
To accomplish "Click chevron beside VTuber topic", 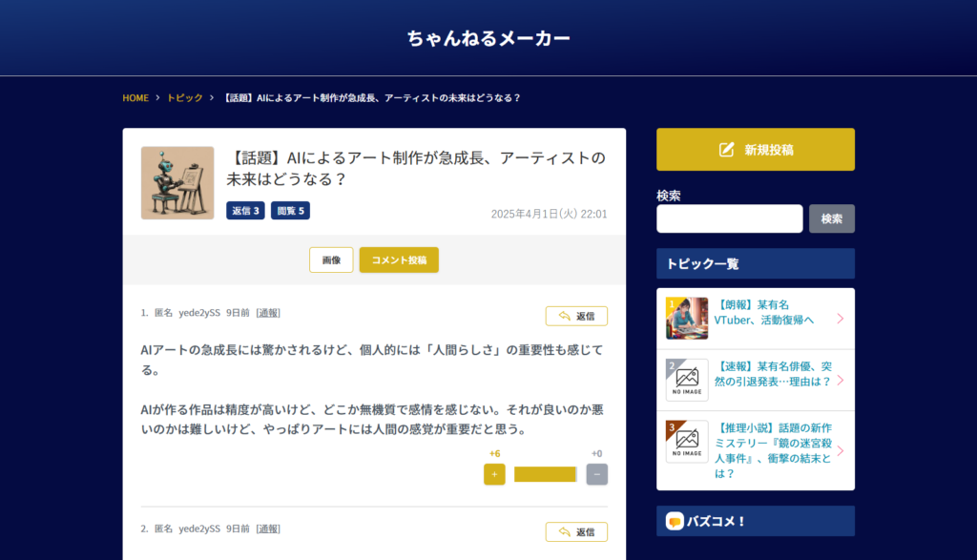I will click(841, 319).
